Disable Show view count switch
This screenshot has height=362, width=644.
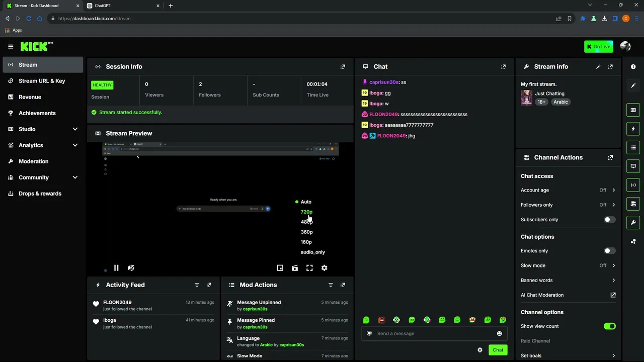610,326
